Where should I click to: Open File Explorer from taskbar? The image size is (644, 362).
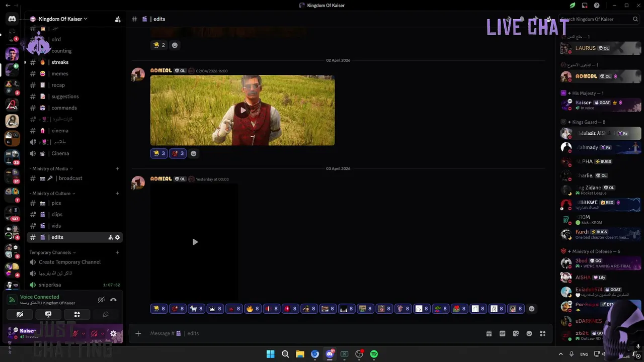pos(300,354)
